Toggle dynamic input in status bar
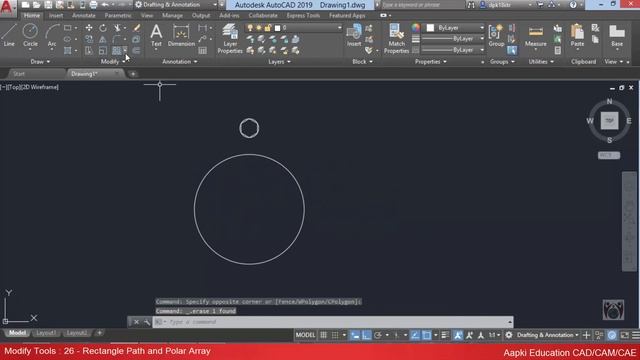 coord(355,335)
